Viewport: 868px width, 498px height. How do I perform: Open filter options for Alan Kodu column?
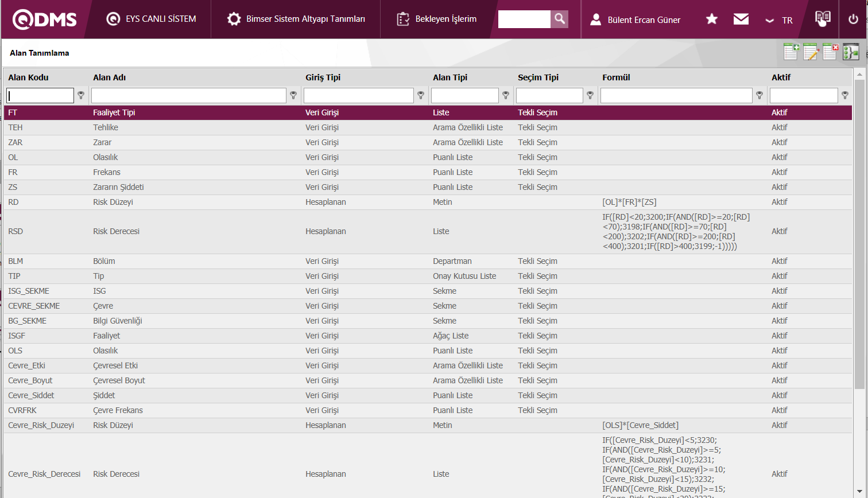point(81,95)
